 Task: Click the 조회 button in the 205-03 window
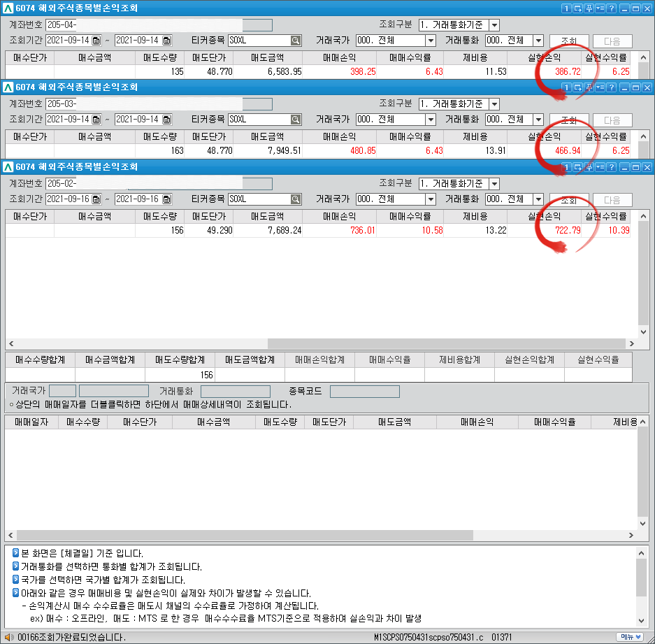(569, 120)
